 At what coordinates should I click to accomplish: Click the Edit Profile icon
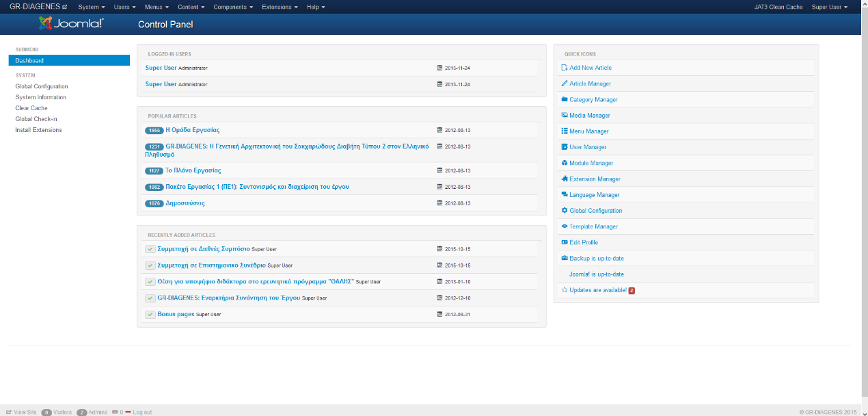tap(564, 242)
